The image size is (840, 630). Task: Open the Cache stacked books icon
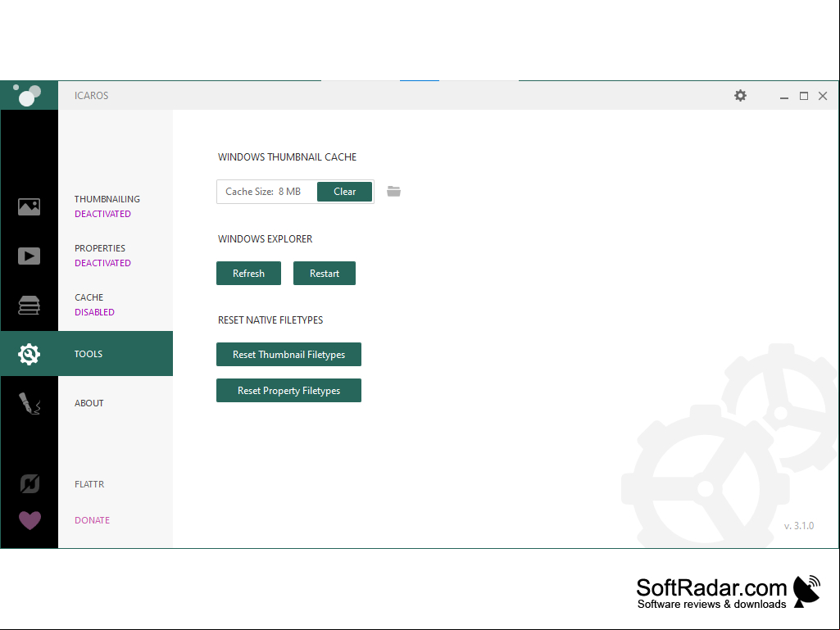coord(29,306)
